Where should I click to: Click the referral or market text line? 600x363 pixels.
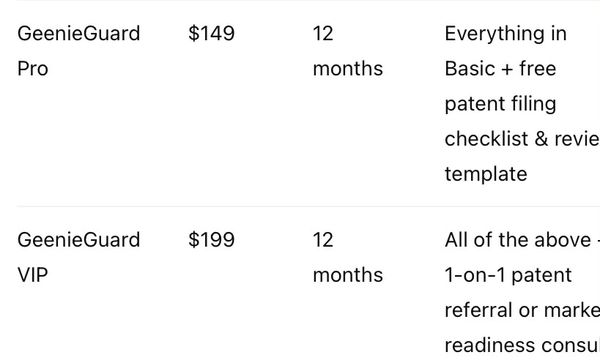(x=522, y=310)
